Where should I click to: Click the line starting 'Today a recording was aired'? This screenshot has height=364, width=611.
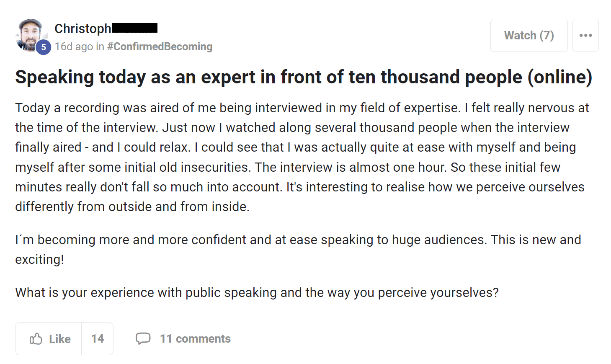[302, 108]
